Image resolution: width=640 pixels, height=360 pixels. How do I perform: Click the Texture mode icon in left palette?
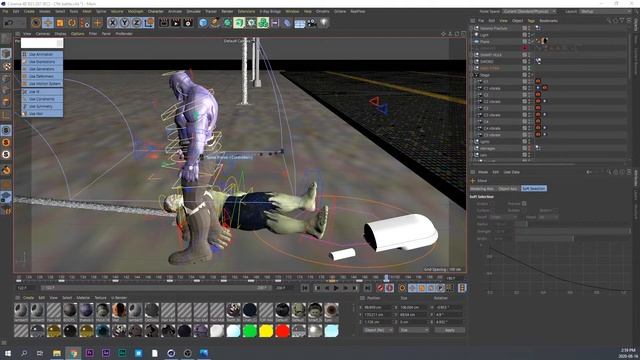6,66
